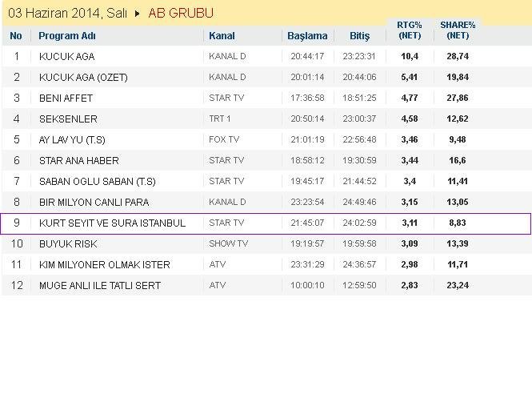Select the SEKSENLER program name
532x410 pixels.
point(68,119)
